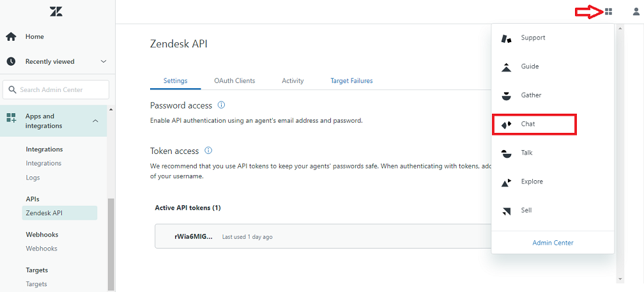The height and width of the screenshot is (292, 644).
Task: Expand the Recently viewed chevron
Action: pos(103,61)
